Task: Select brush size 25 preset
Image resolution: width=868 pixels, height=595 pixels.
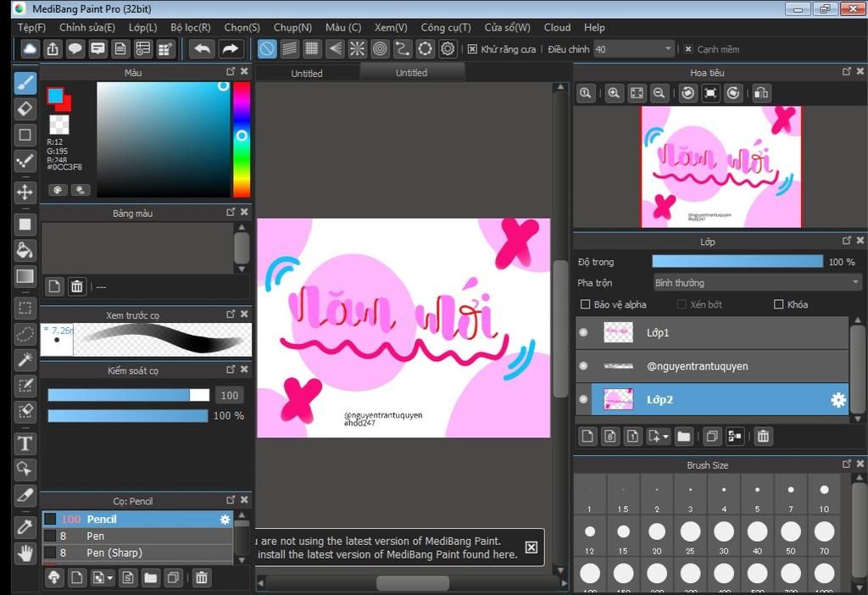Action: 690,537
